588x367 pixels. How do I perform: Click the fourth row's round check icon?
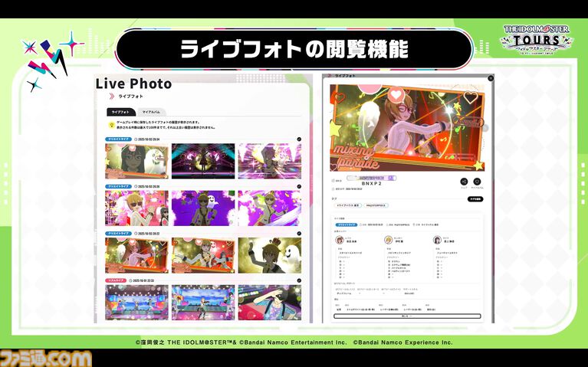tap(299, 281)
